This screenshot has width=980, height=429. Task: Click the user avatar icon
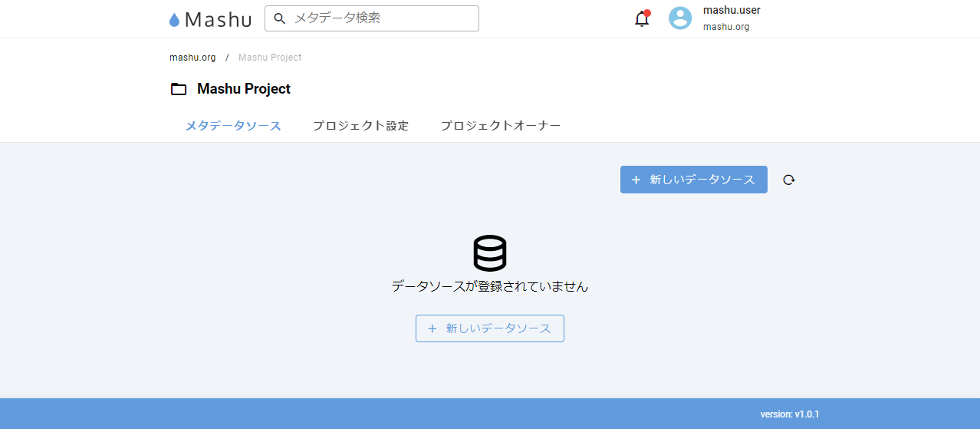[x=680, y=18]
